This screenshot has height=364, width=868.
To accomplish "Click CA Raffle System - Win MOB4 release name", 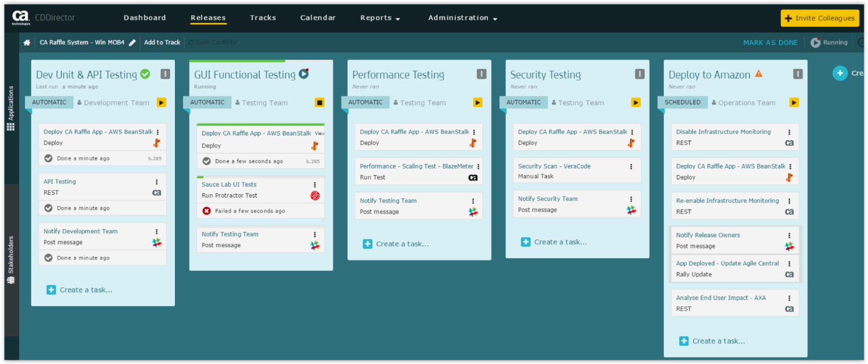I will [x=82, y=42].
